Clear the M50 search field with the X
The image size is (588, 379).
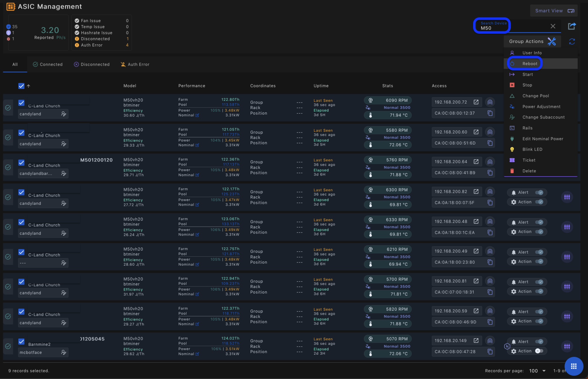click(553, 26)
